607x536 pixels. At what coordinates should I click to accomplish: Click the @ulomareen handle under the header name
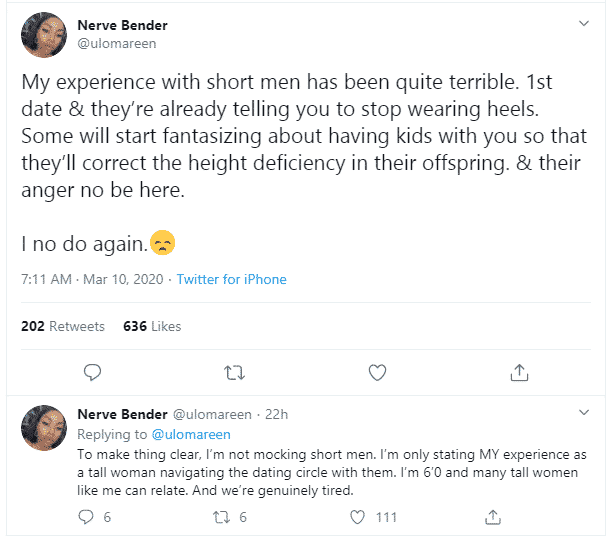[117, 44]
